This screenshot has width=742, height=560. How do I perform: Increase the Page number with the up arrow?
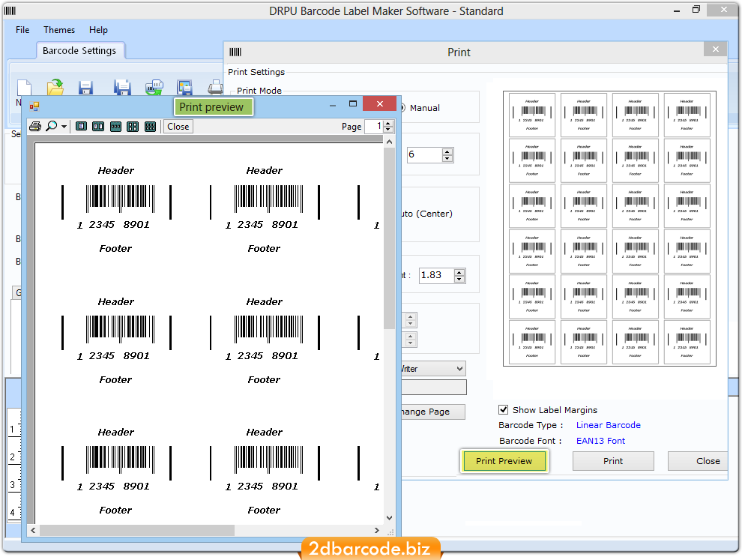(x=388, y=124)
